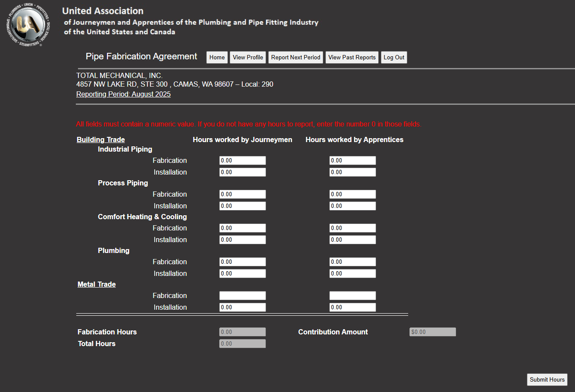Click empty Metal Trade Fabrication Journeymen field

tap(243, 295)
